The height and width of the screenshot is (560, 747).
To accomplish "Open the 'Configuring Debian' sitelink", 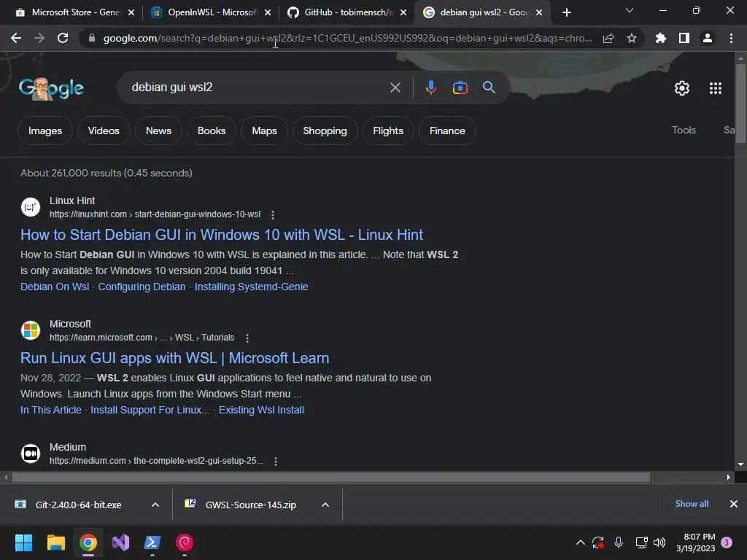I will click(142, 287).
